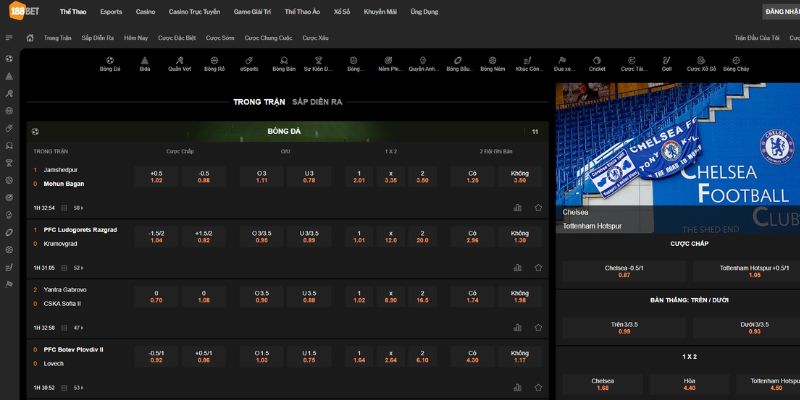The image size is (800, 400).
Task: Favorite the Botev Plovdiv II vs Lovech match
Action: click(538, 387)
